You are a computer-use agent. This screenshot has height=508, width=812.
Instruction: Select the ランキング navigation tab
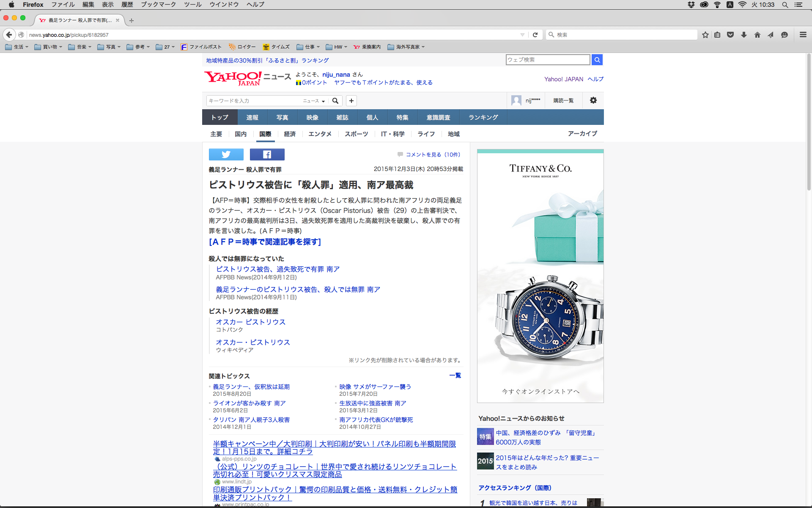(x=483, y=117)
